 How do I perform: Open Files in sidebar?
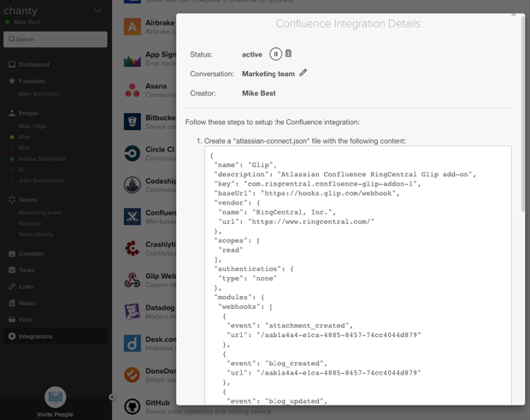click(26, 320)
